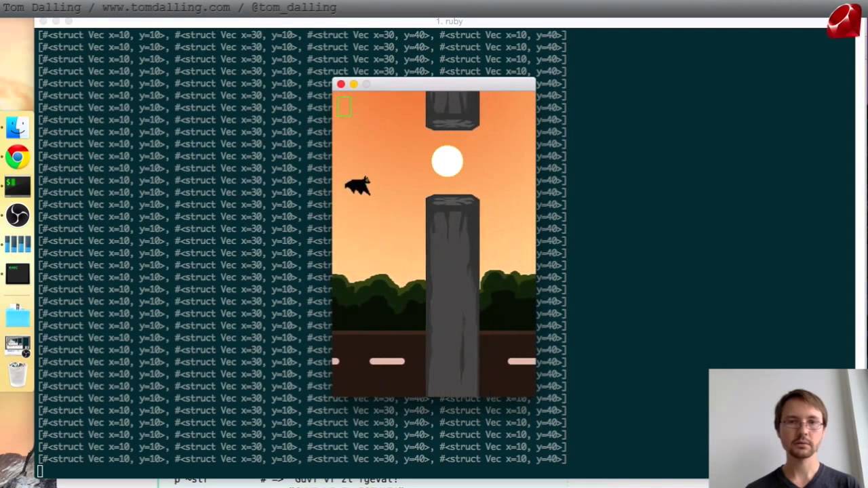Open the black exec terminal dock icon
The width and height of the screenshot is (868, 488).
tap(18, 274)
